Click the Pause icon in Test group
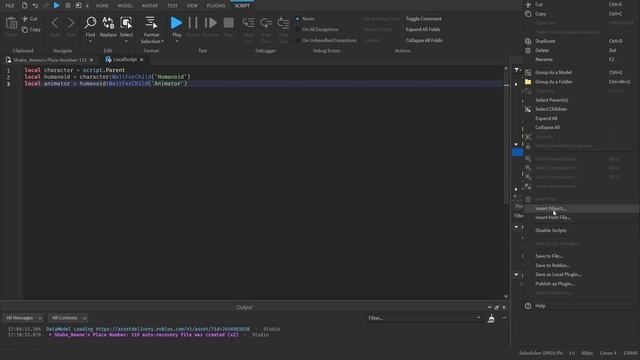The image size is (640, 360). coord(193,23)
